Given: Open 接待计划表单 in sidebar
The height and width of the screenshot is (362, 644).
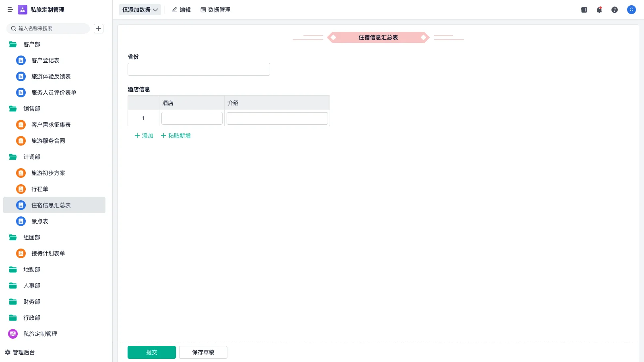Looking at the screenshot, I should click(x=54, y=253).
